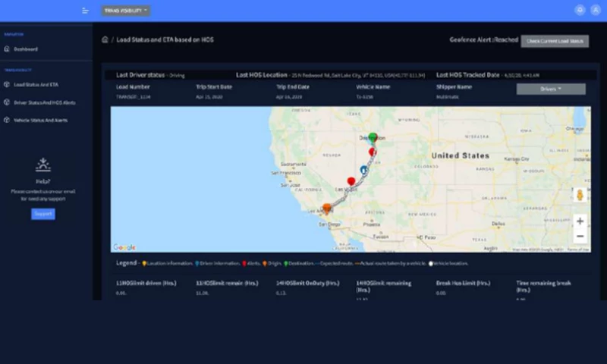
Task: Click the Load Status And ETA icon
Action: pos(7,84)
